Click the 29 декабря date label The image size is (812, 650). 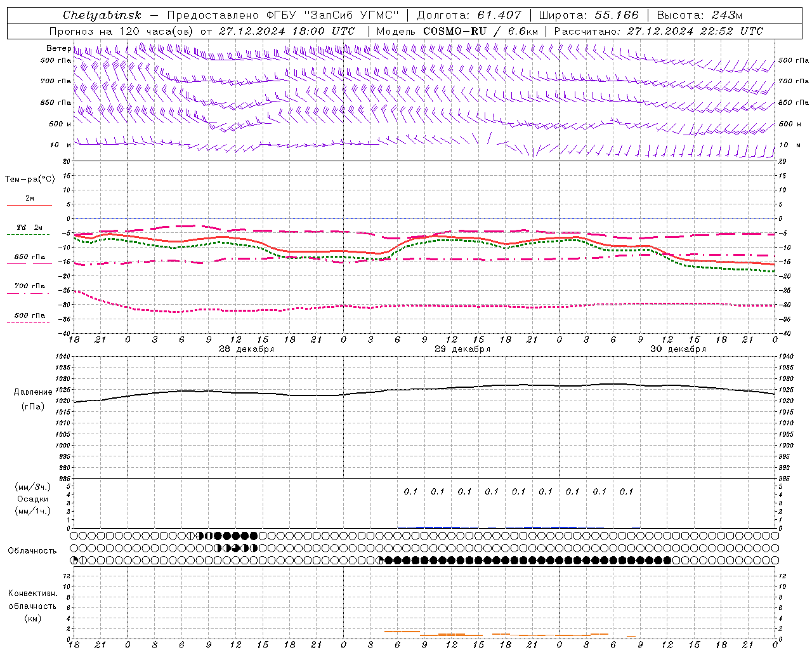pyautogui.click(x=462, y=349)
